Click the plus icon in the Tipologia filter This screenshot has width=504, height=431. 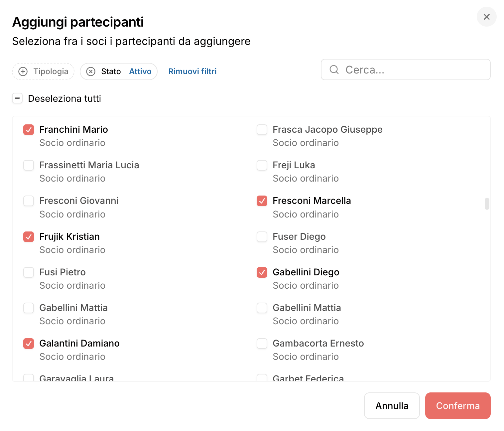[23, 72]
